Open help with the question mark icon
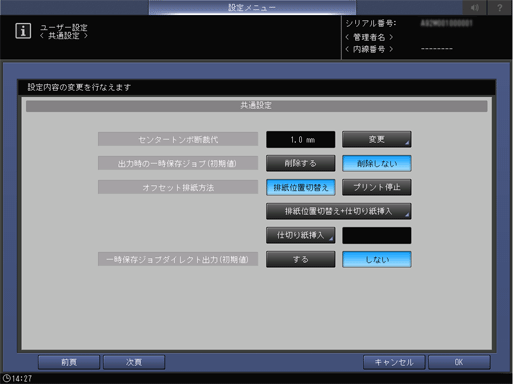The height and width of the screenshot is (384, 517). (x=499, y=7)
